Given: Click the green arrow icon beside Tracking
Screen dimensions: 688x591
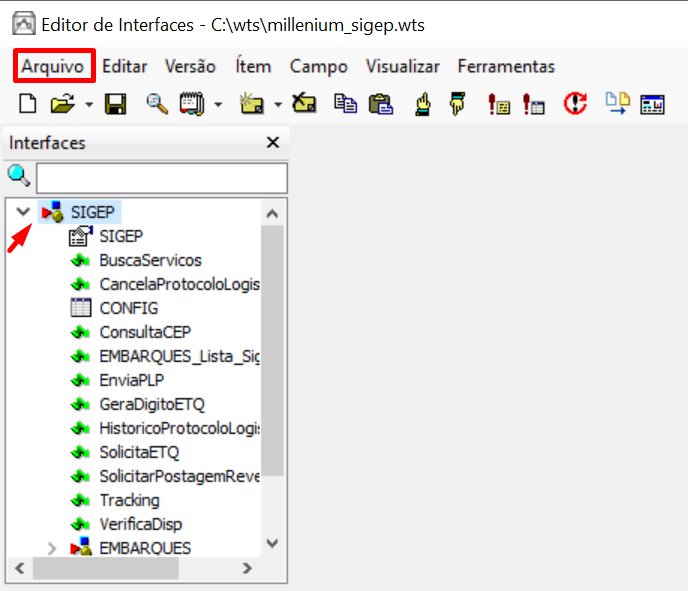Looking at the screenshot, I should pos(80,500).
